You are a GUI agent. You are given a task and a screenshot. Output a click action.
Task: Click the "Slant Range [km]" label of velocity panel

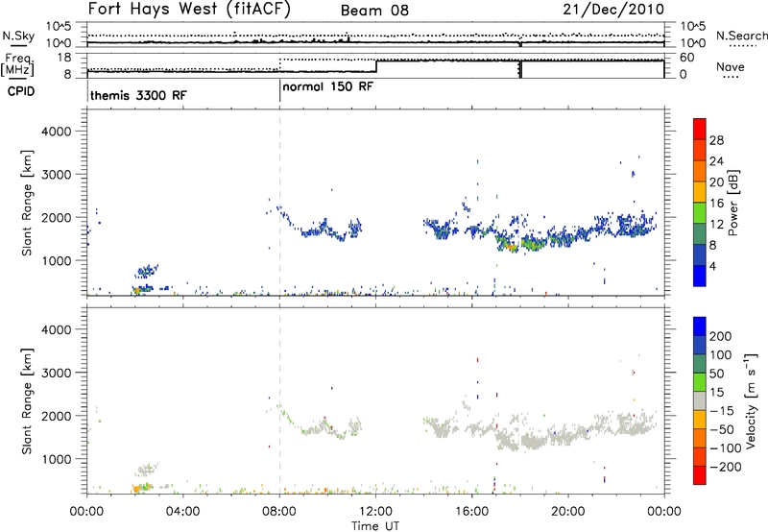point(27,401)
